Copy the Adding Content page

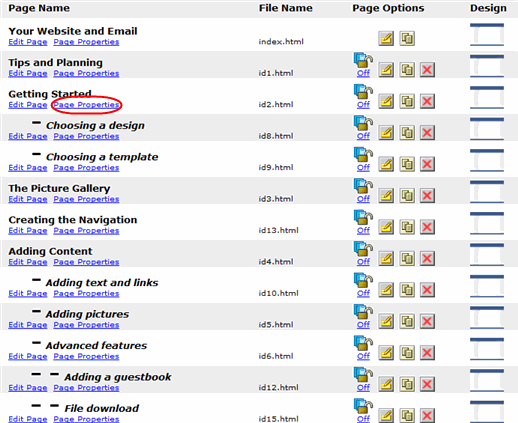407,258
